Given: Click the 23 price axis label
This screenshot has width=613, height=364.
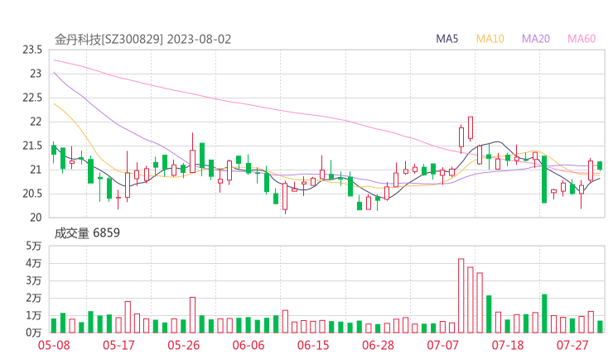Looking at the screenshot, I should click(36, 74).
